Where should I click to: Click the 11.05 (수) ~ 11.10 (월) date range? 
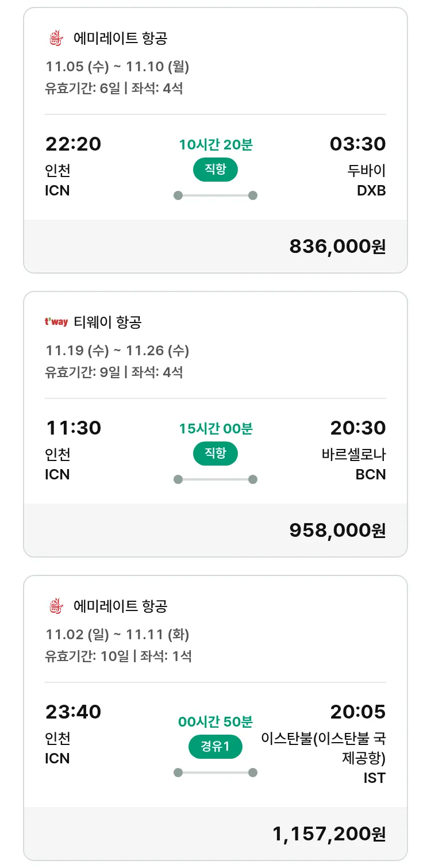pyautogui.click(x=117, y=67)
